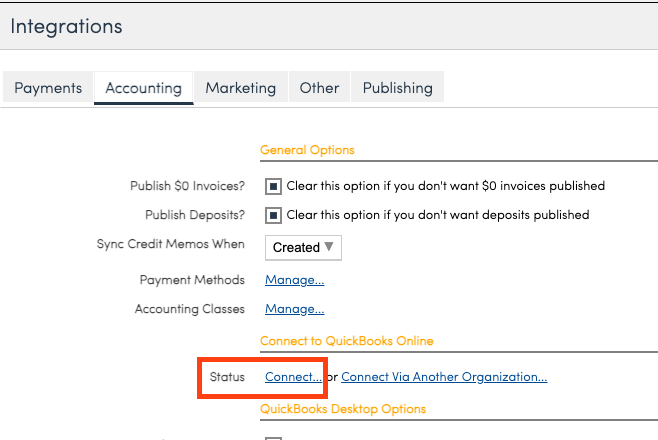Toggle the Publish $0 Invoices checkbox

coord(272,186)
